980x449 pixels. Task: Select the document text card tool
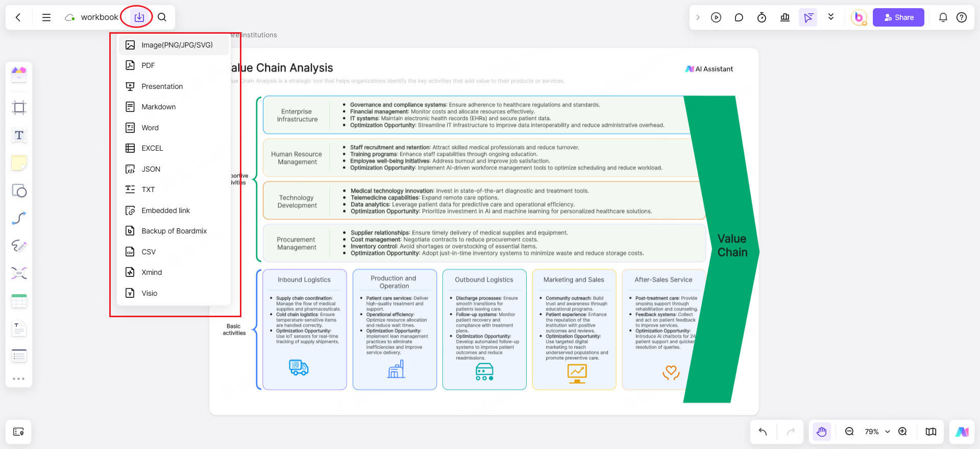19,329
